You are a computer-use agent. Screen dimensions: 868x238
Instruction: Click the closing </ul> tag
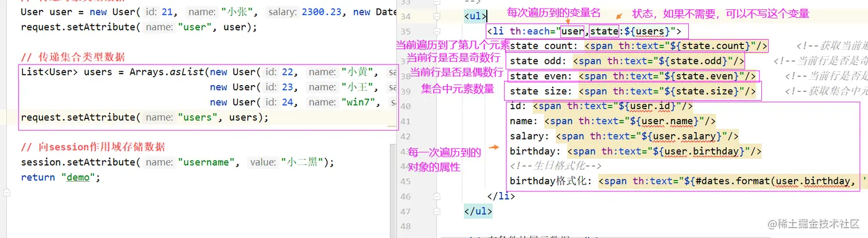(x=478, y=211)
